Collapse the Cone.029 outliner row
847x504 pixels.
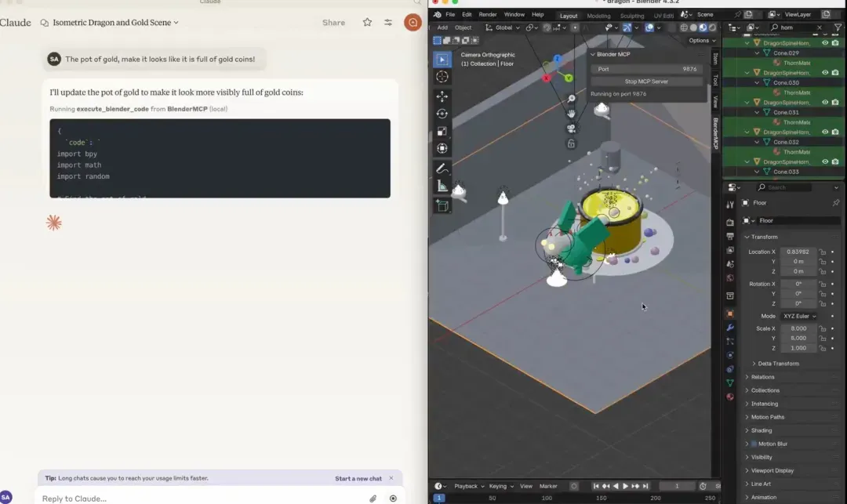pos(757,53)
